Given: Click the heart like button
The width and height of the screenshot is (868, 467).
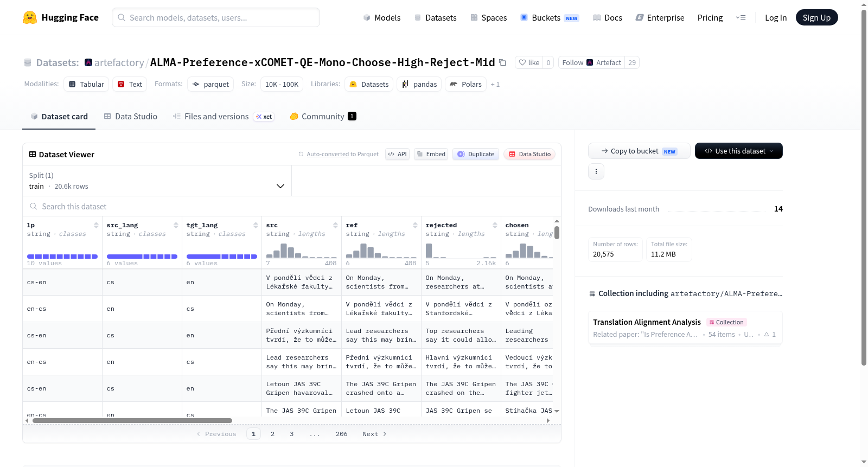Looking at the screenshot, I should [x=529, y=62].
